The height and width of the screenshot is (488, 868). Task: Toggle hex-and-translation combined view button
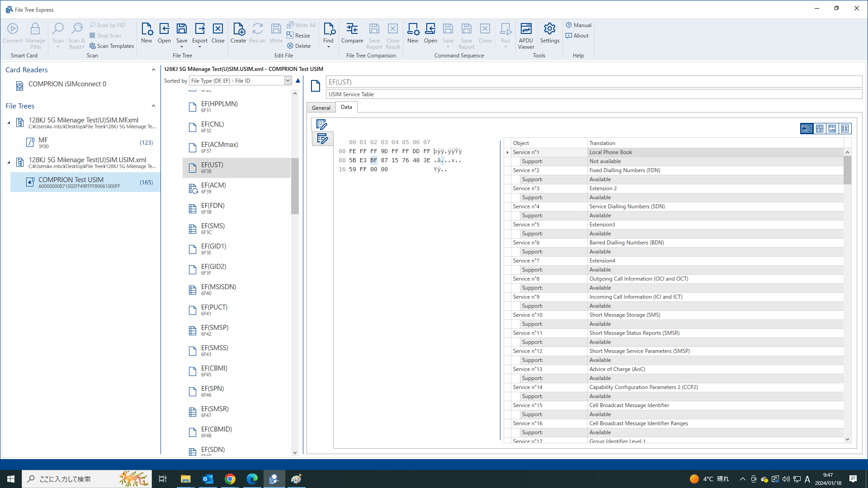[x=807, y=129]
